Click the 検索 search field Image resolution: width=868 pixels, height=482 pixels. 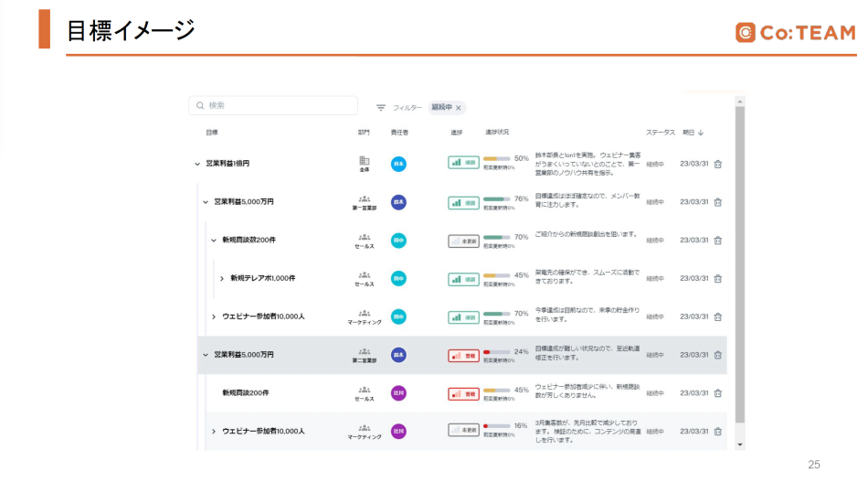tap(273, 106)
